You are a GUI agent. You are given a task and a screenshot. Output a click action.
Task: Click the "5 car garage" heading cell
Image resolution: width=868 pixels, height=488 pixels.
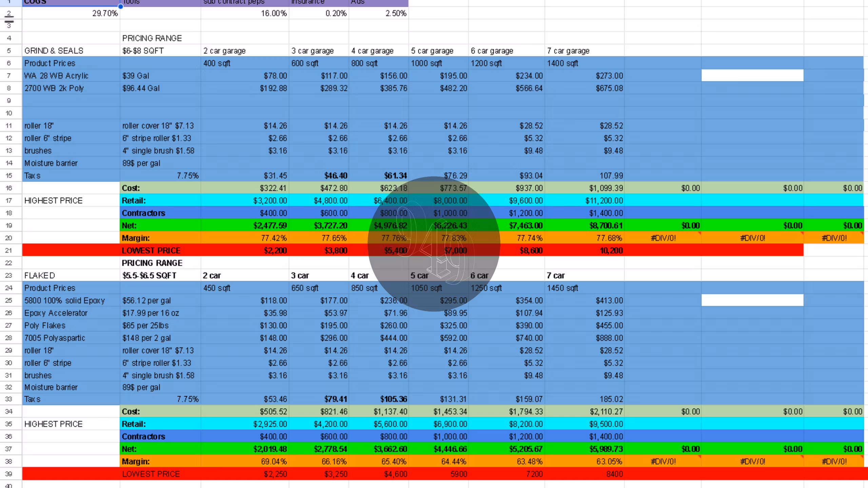438,51
